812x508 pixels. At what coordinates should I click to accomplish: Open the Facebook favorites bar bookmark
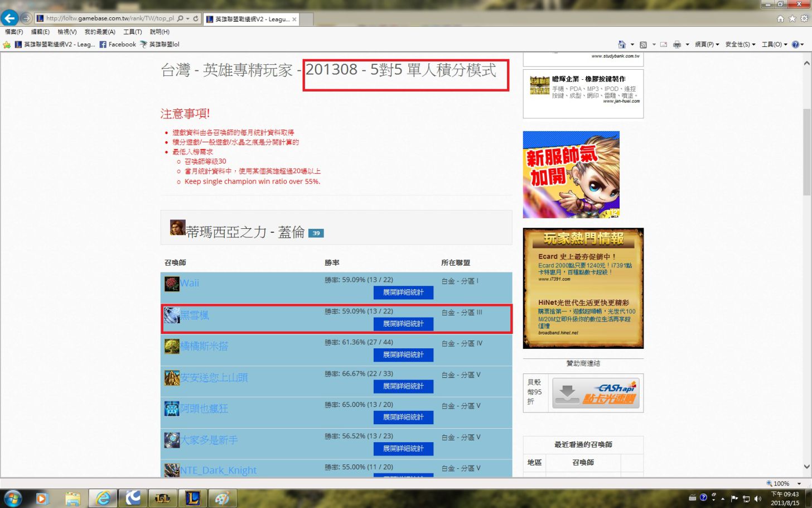pyautogui.click(x=118, y=45)
